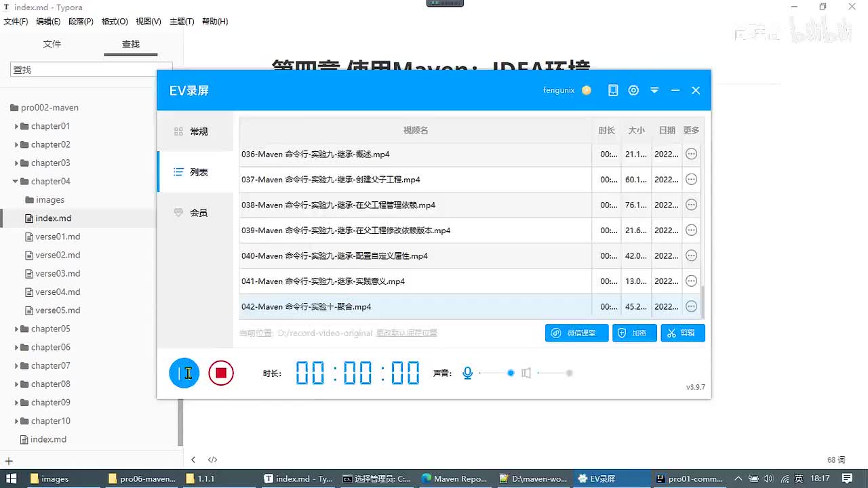
Task: Stop recording with the red stop button
Action: [221, 373]
